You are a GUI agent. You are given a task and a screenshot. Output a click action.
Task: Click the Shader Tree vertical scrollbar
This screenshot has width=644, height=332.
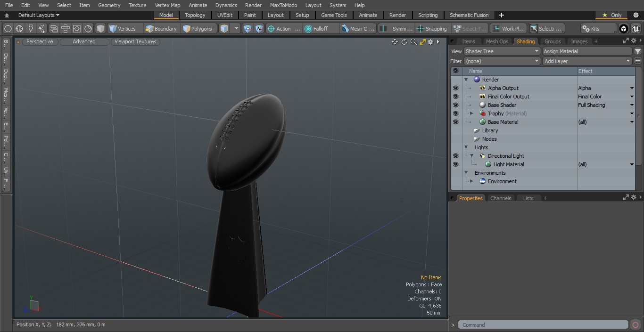click(639, 116)
